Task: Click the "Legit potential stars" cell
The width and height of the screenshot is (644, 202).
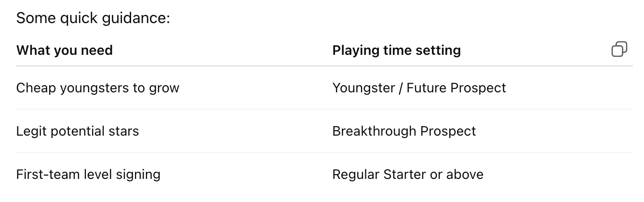Action: [x=77, y=131]
